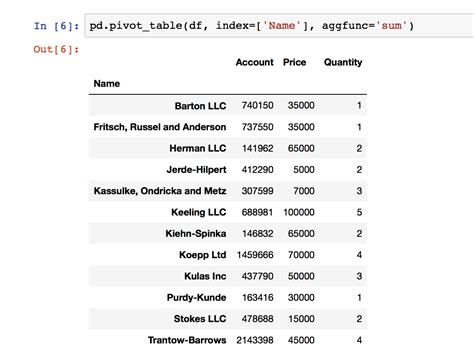474x360 pixels.
Task: Select the Fritsch, Russel and Anderson row
Action: (228, 127)
